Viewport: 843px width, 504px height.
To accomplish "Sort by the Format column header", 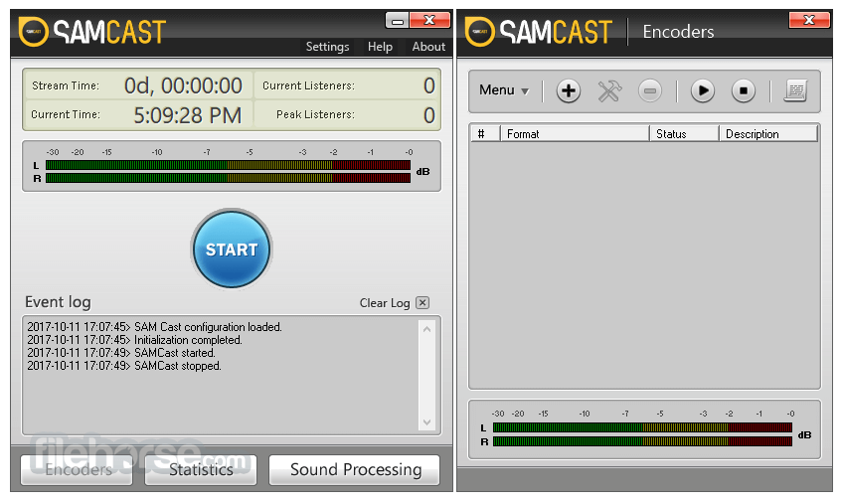I will (575, 133).
